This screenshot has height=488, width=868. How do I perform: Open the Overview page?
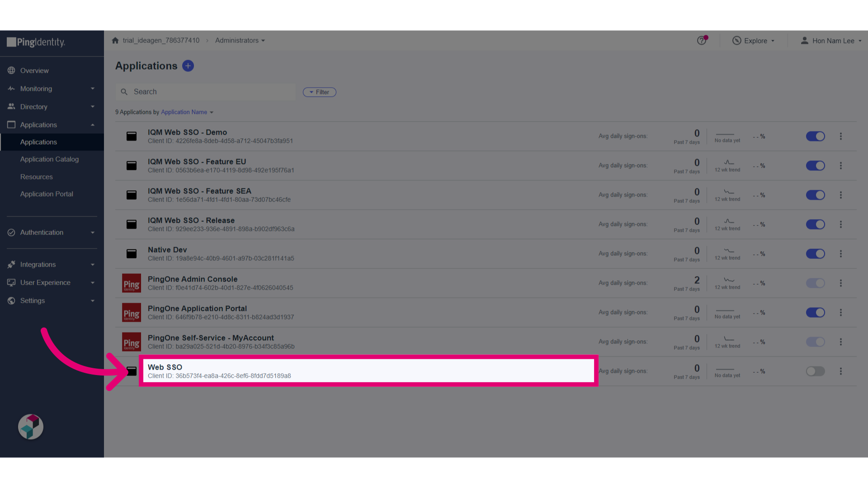click(x=52, y=70)
